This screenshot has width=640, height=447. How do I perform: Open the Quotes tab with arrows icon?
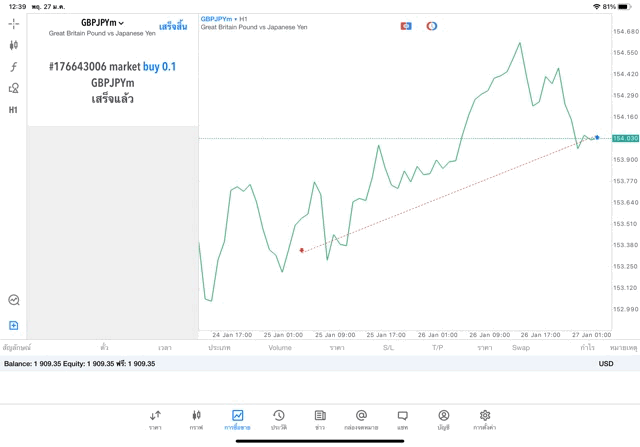(155, 420)
